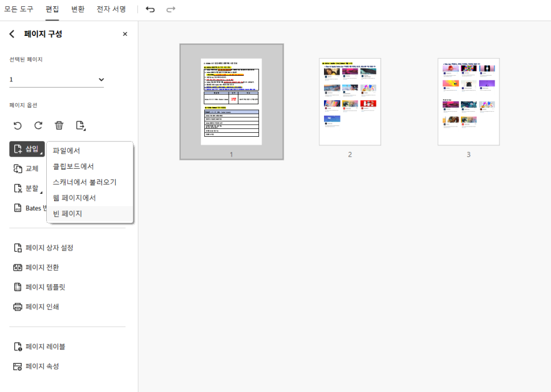Screen dimensions: 551x392
Task: Switch to the 전자 서명 tab
Action: click(111, 9)
